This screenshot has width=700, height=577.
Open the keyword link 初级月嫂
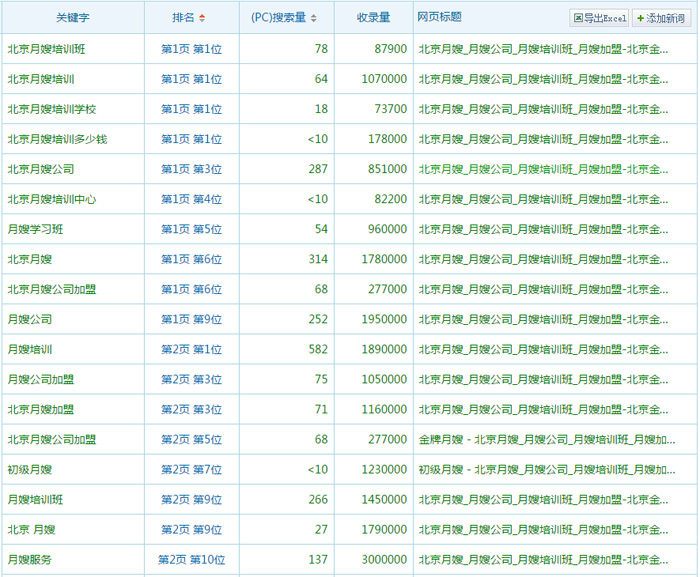click(30, 469)
